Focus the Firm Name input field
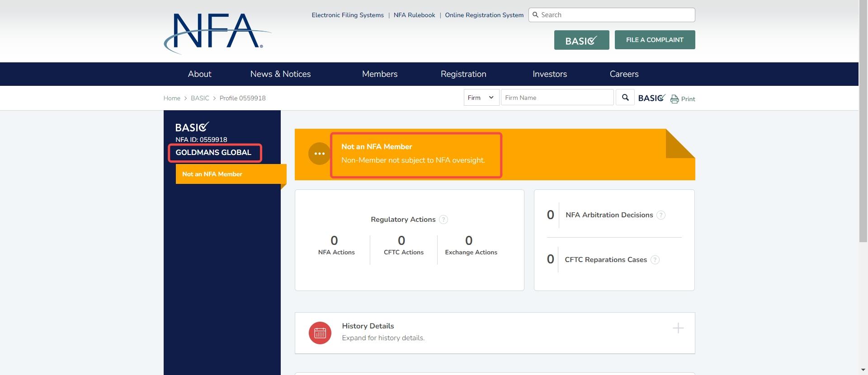Viewport: 868px width, 375px height. click(x=557, y=98)
